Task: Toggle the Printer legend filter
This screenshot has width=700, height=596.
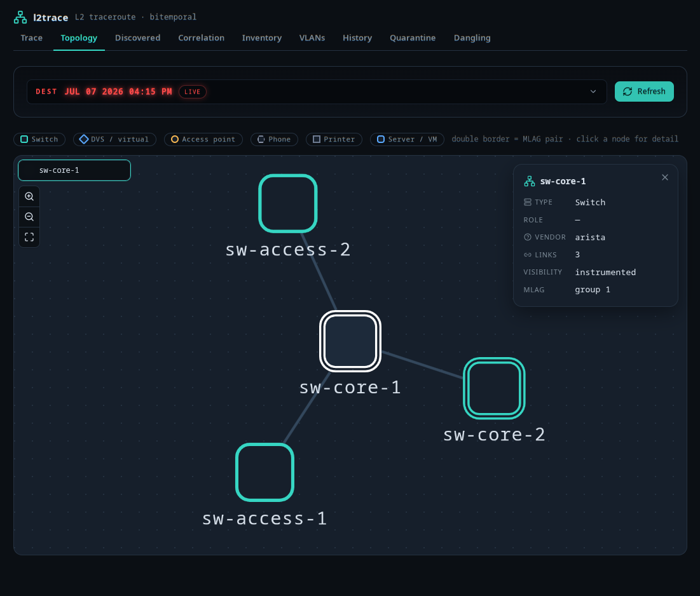Action: [334, 139]
